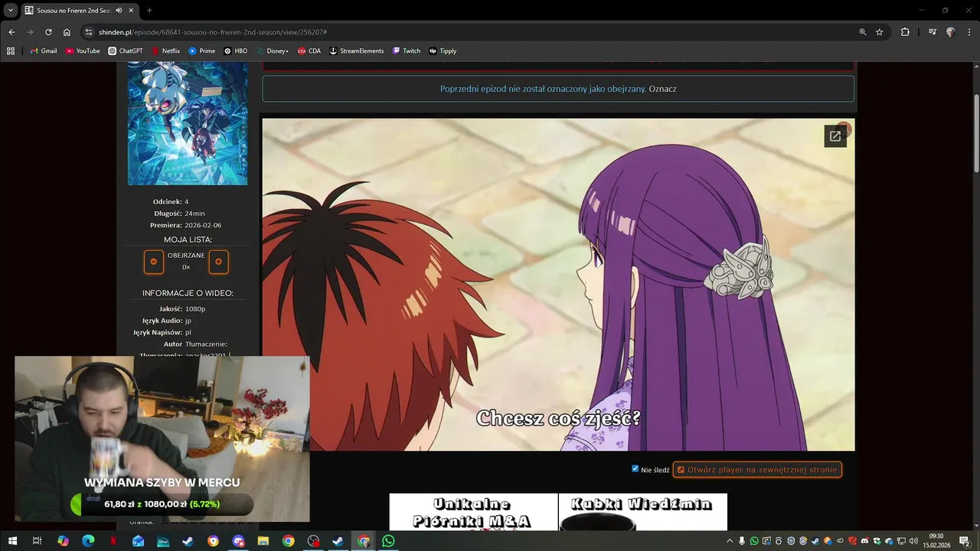Open the StreamElements bookmark
The image size is (980, 551).
click(x=357, y=51)
